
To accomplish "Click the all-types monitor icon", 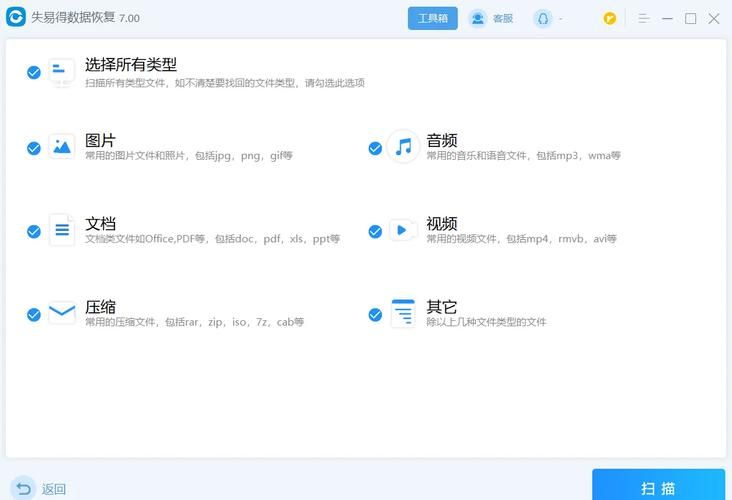I will (62, 72).
